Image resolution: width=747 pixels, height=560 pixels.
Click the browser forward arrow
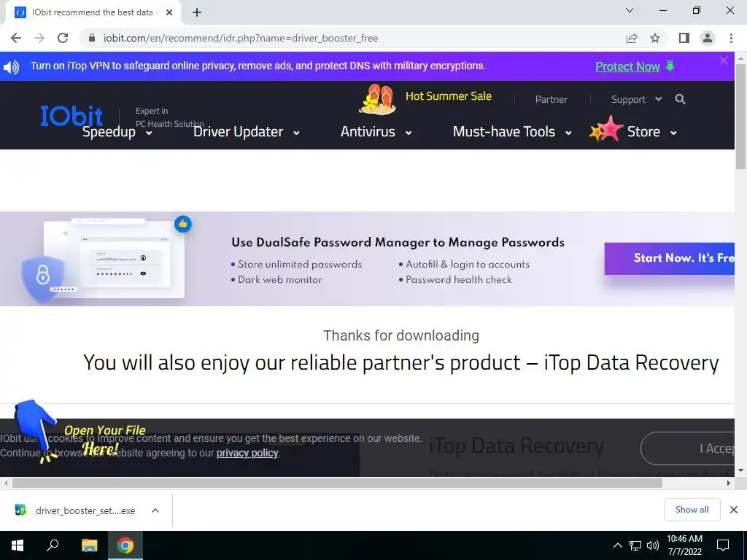point(39,38)
